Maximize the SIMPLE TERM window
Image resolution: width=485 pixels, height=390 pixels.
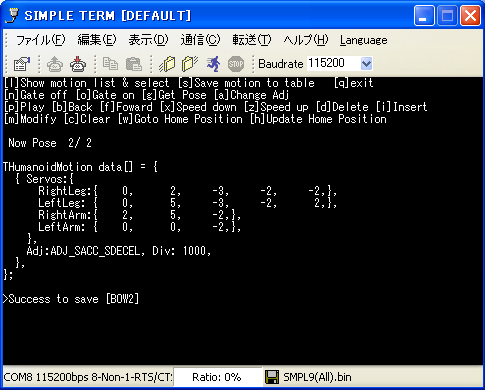(x=447, y=15)
